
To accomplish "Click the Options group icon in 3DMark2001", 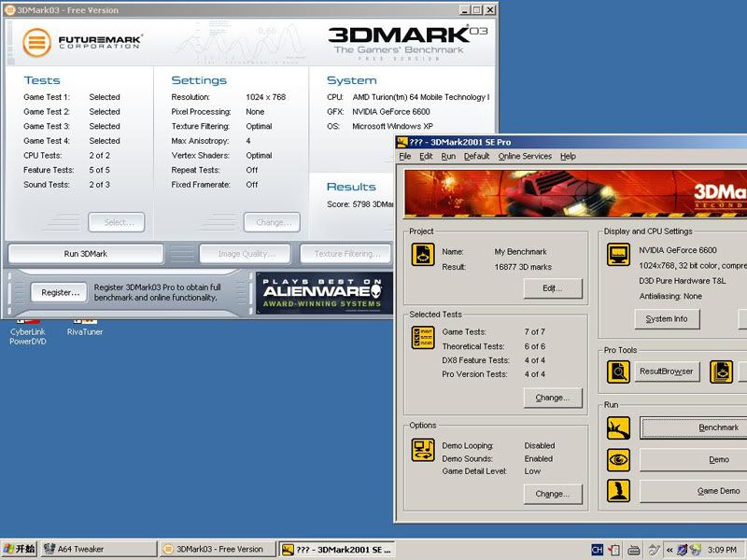I will click(423, 450).
